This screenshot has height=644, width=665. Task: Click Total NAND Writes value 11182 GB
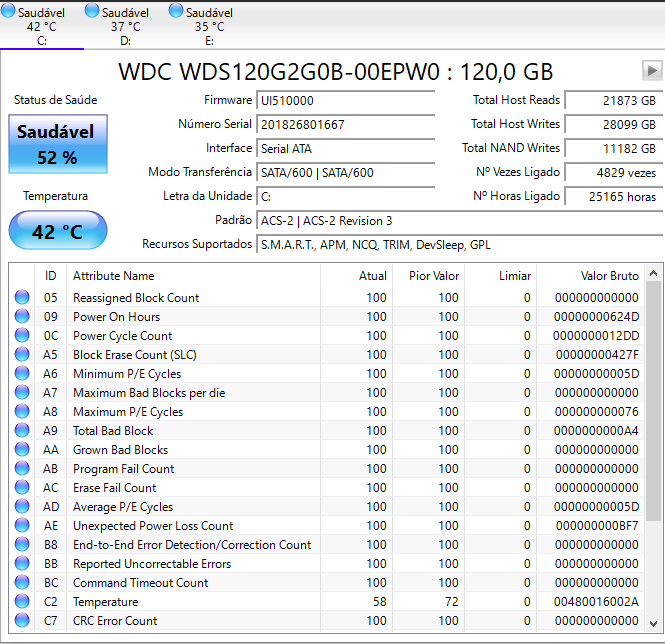[x=614, y=148]
